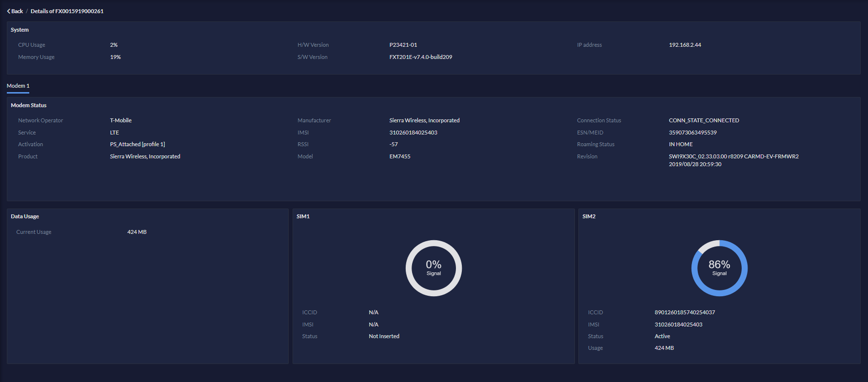Open the Modem 1 tab

click(x=18, y=86)
